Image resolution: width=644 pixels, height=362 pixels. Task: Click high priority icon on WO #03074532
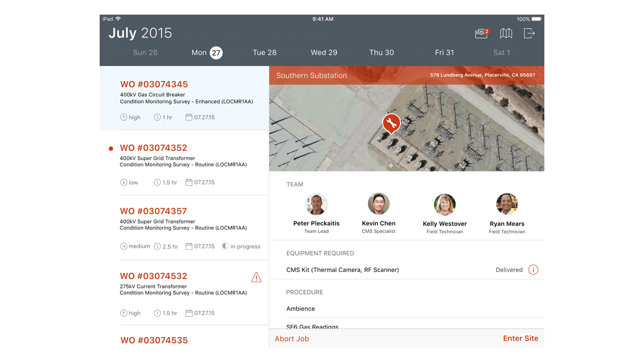[123, 313]
